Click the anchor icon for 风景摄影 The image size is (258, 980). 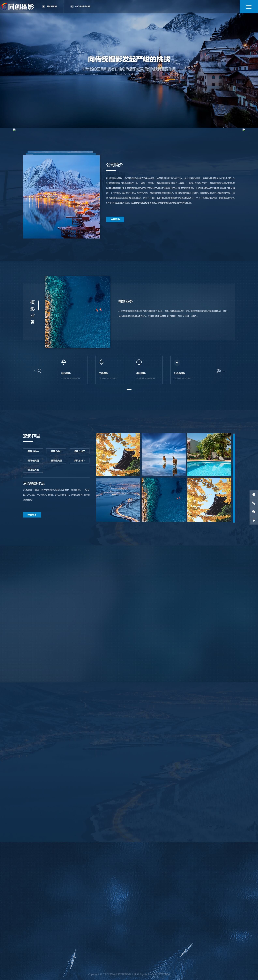(x=101, y=362)
